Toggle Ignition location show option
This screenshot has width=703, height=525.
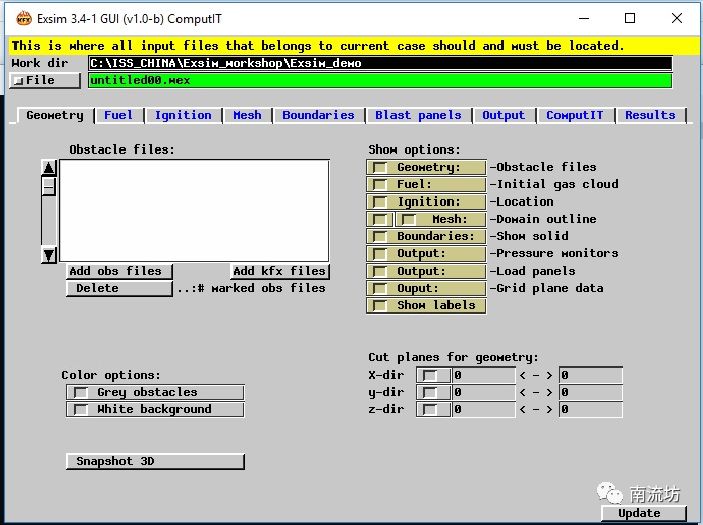[380, 202]
